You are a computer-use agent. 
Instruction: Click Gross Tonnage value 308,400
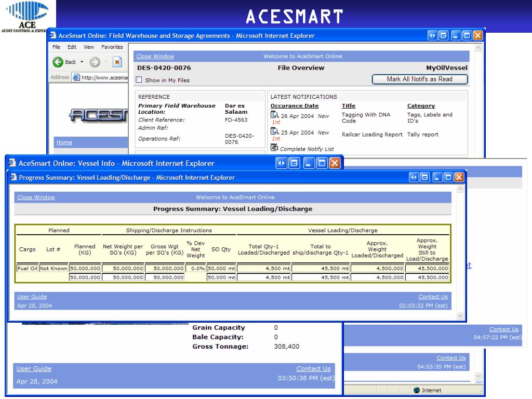click(x=286, y=347)
